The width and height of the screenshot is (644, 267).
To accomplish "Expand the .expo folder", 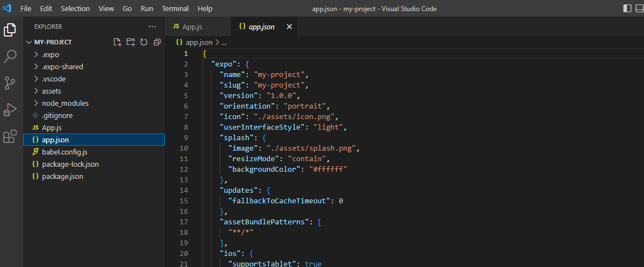I will coord(36,54).
